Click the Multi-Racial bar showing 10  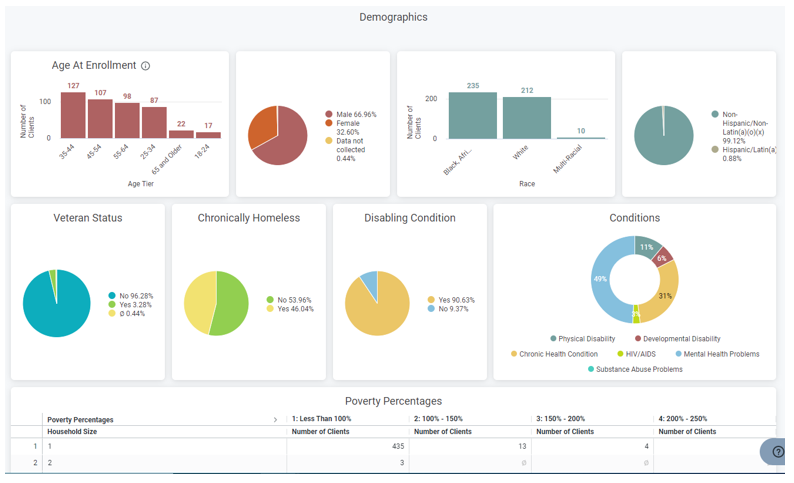pyautogui.click(x=581, y=138)
